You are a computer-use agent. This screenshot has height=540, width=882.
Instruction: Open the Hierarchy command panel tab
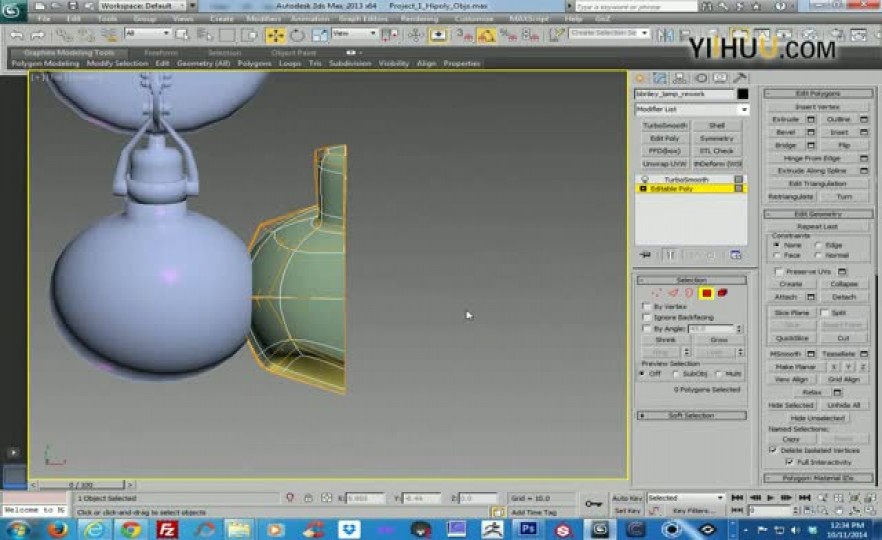[680, 78]
